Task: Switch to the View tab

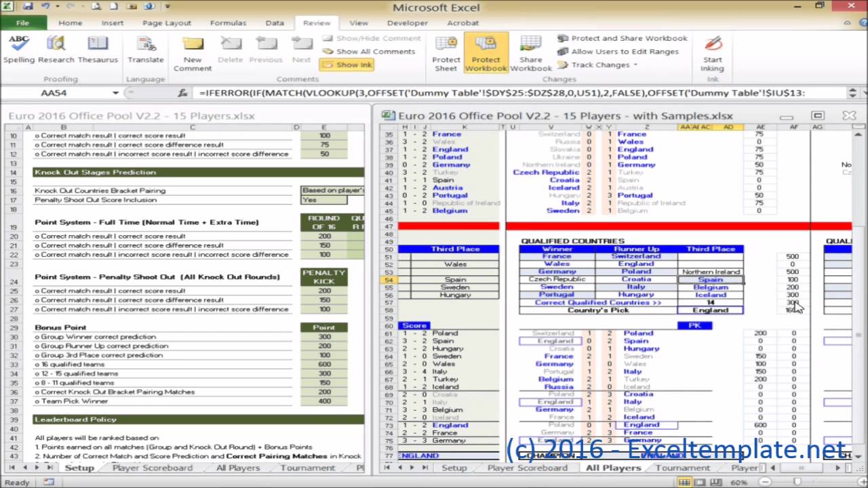Action: [x=359, y=23]
